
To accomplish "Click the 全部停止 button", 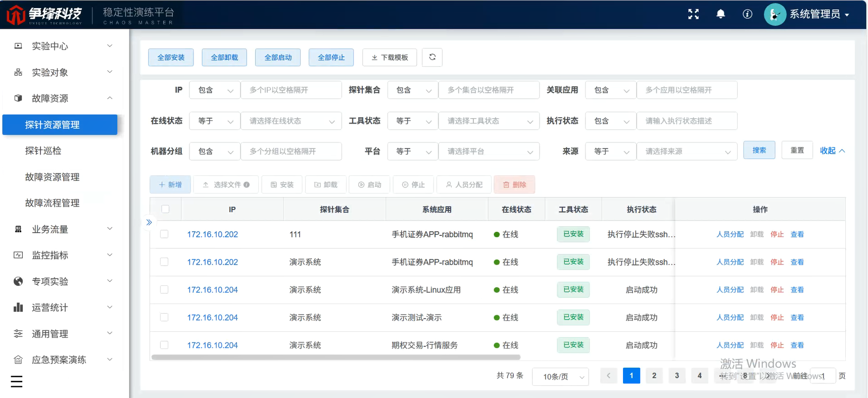I will (x=331, y=57).
